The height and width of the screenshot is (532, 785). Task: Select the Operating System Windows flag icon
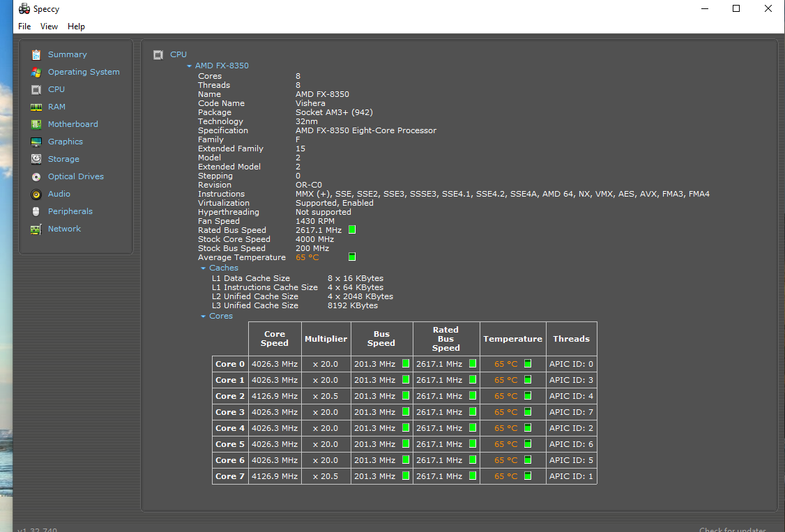click(x=36, y=72)
